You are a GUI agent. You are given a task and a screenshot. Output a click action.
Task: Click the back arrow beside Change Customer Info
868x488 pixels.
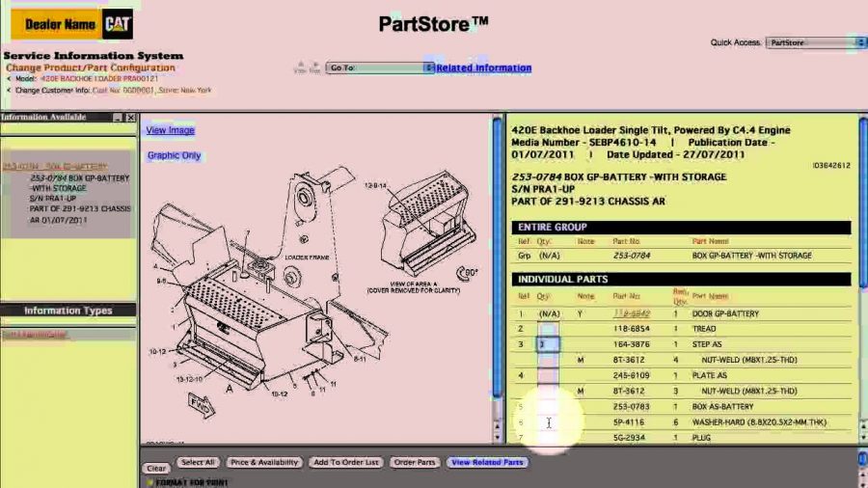click(x=9, y=91)
